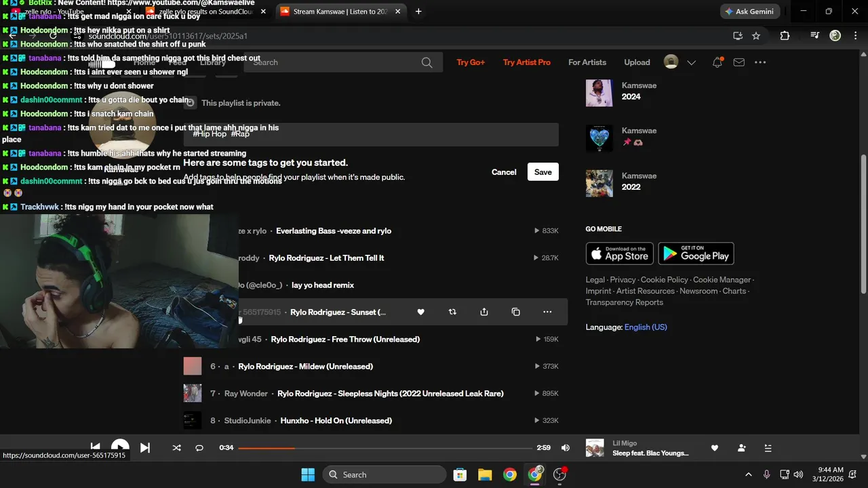Like the currently playing Sleep track
Viewport: 868px width, 488px height.
714,448
